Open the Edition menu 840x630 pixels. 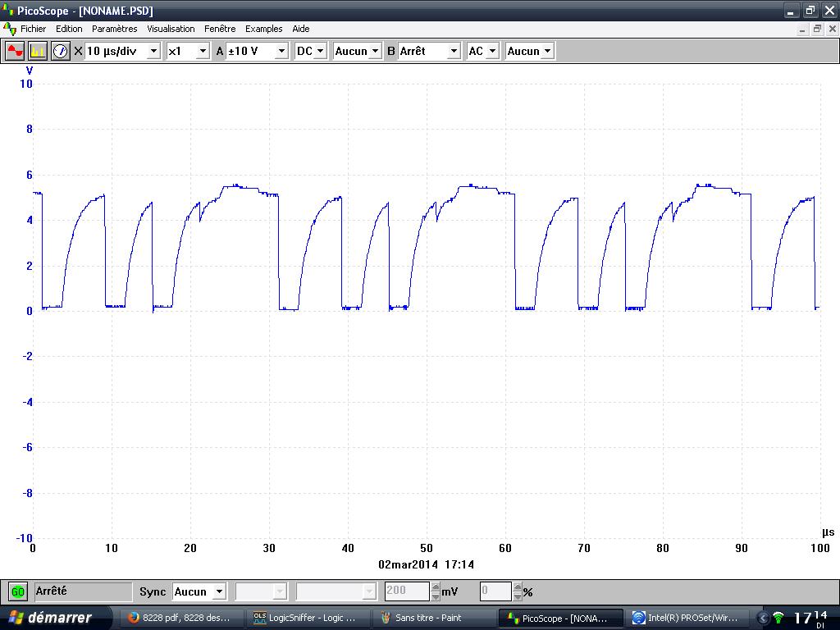click(x=69, y=29)
